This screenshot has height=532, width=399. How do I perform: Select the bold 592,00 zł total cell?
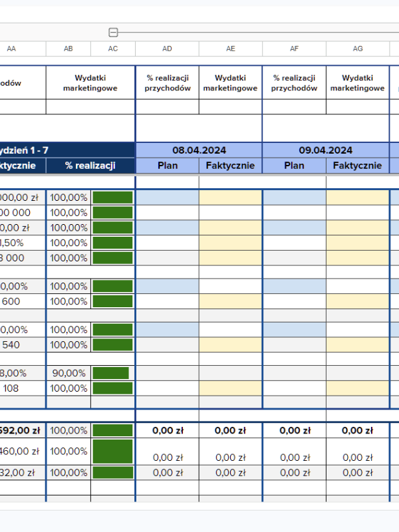21,430
